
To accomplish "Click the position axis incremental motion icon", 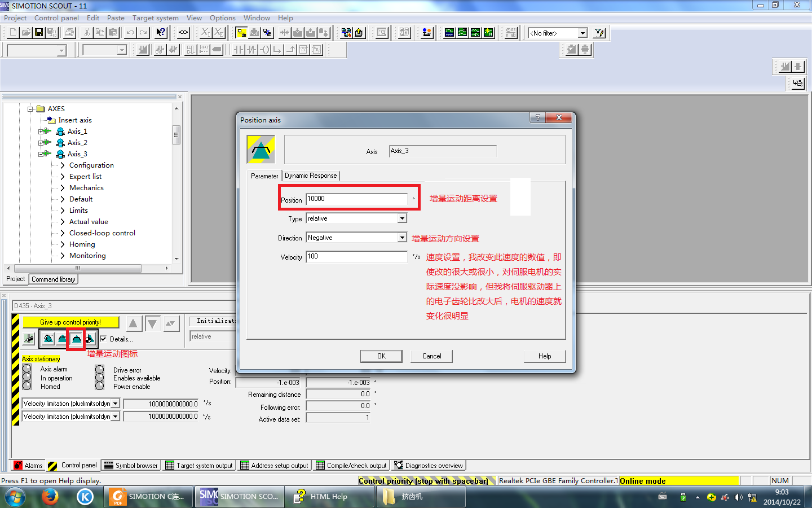I will (76, 339).
